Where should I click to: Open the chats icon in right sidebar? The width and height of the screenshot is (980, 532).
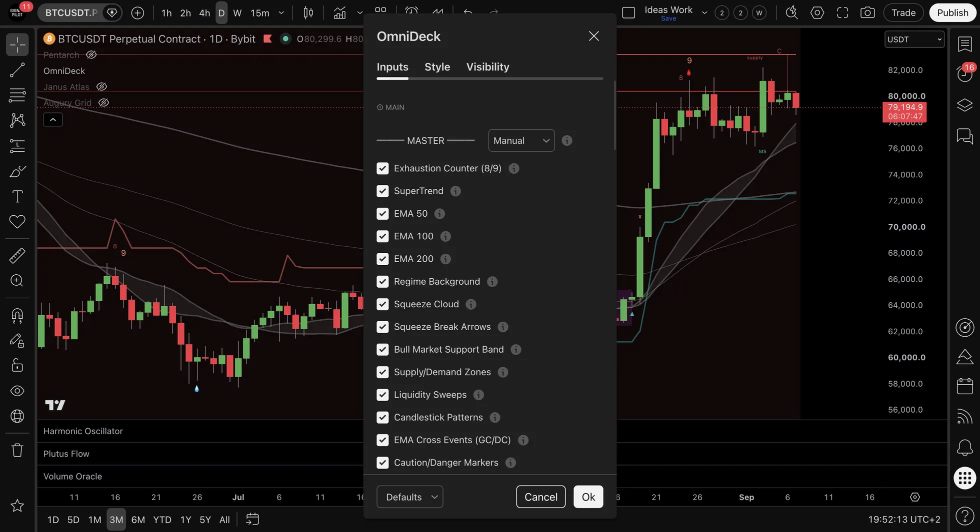[x=964, y=136]
